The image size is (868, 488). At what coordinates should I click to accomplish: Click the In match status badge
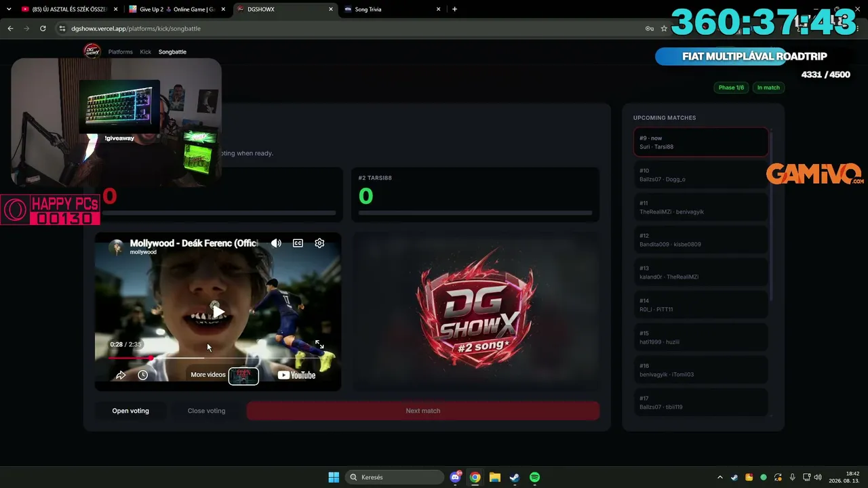pos(768,87)
